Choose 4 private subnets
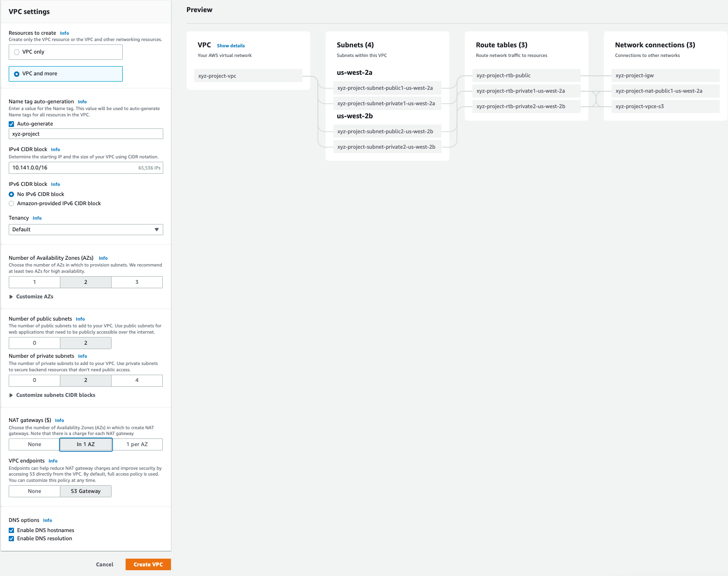728x576 pixels. 137,380
